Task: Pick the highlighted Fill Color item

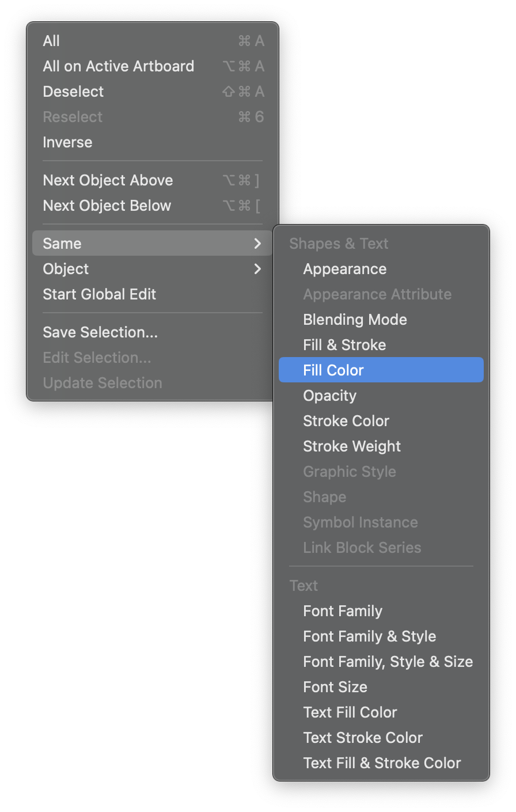Action: (x=333, y=370)
